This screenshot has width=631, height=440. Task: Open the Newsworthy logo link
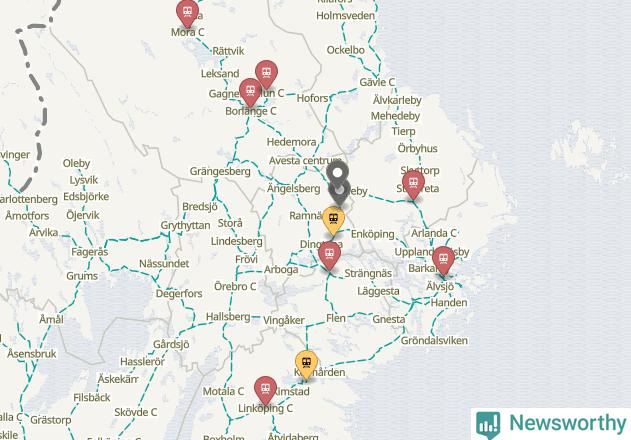(x=551, y=423)
